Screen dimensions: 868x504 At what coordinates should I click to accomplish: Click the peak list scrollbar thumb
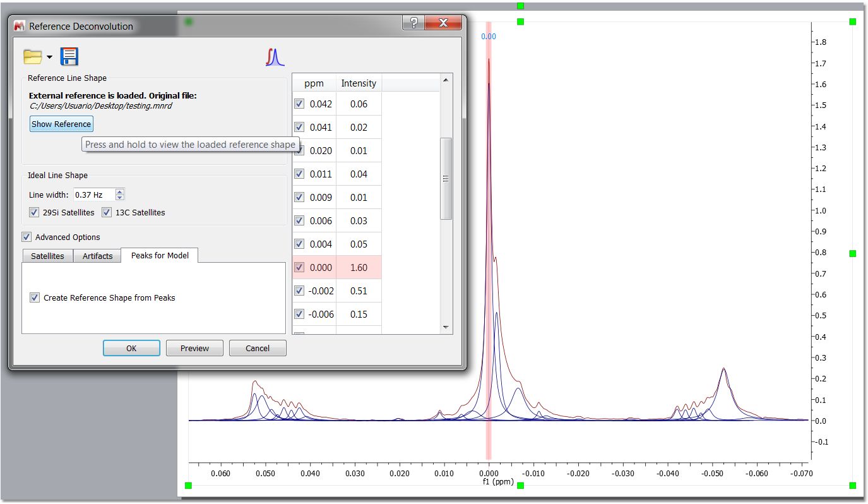(446, 179)
